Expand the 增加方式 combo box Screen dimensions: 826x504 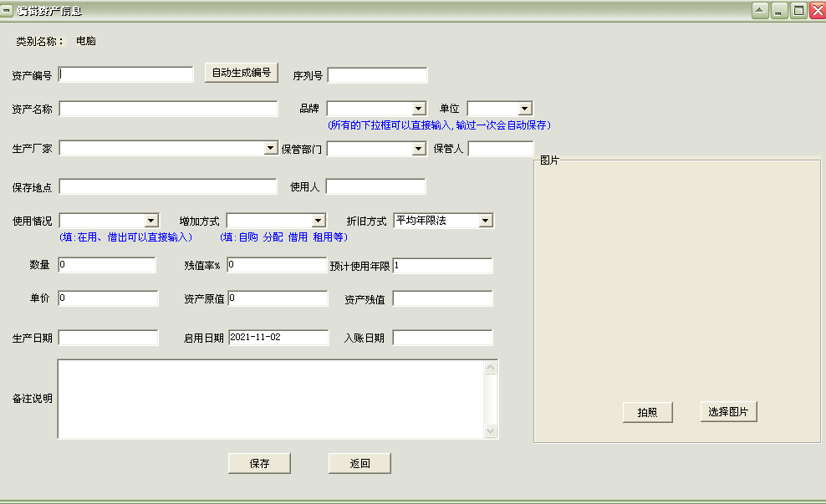[x=319, y=220]
